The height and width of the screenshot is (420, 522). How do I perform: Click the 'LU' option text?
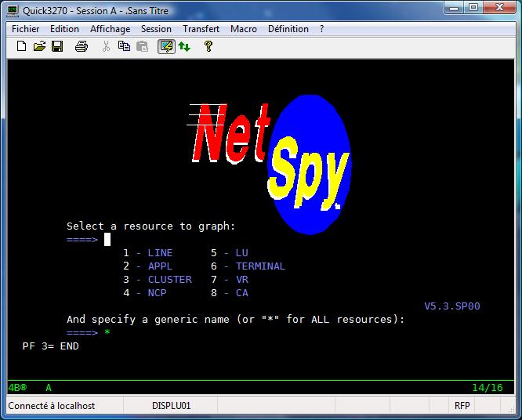242,253
